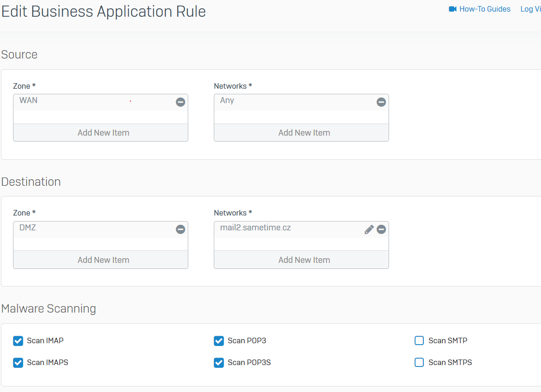
Task: Click the video camera icon for How-To Guides
Action: click(453, 9)
